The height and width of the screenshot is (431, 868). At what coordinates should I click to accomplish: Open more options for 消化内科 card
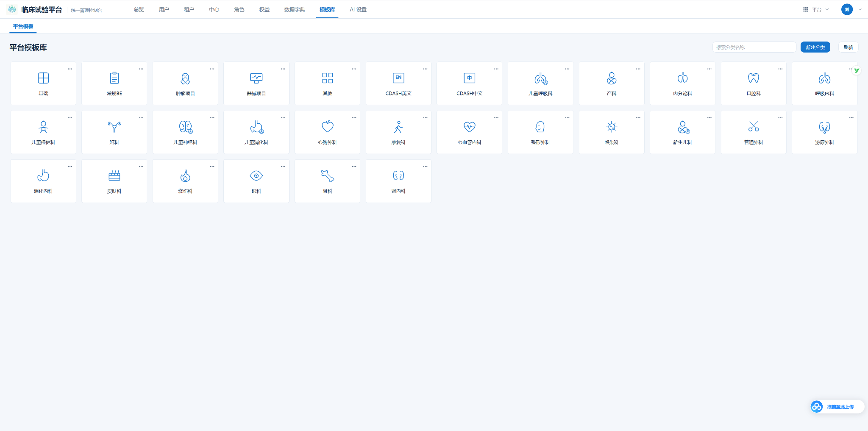tap(70, 167)
